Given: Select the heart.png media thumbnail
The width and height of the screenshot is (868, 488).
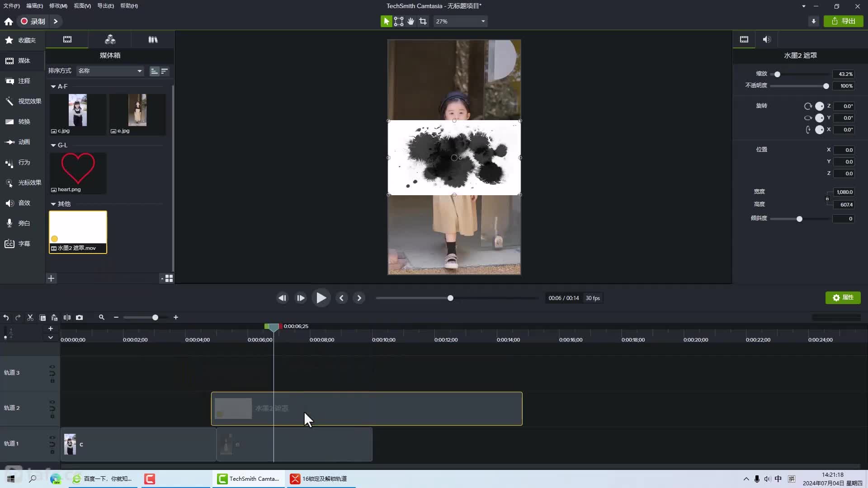Looking at the screenshot, I should (78, 173).
